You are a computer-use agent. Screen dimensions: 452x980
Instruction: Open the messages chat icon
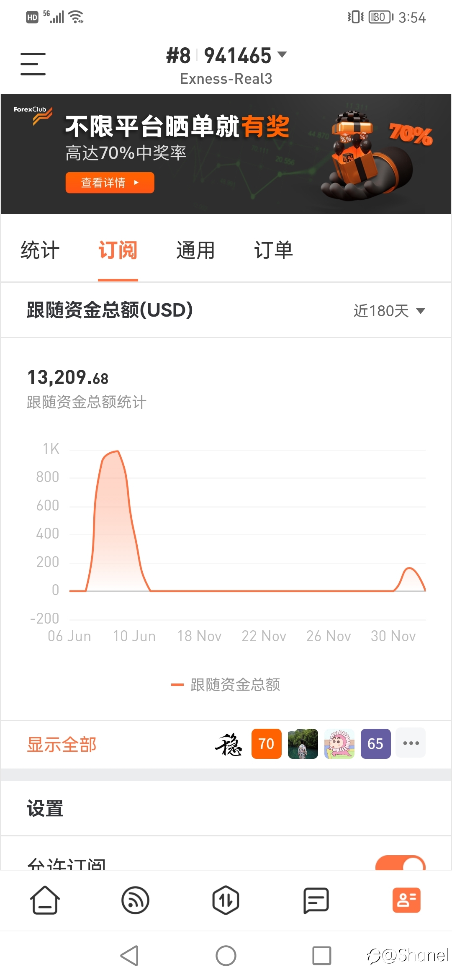(x=316, y=900)
